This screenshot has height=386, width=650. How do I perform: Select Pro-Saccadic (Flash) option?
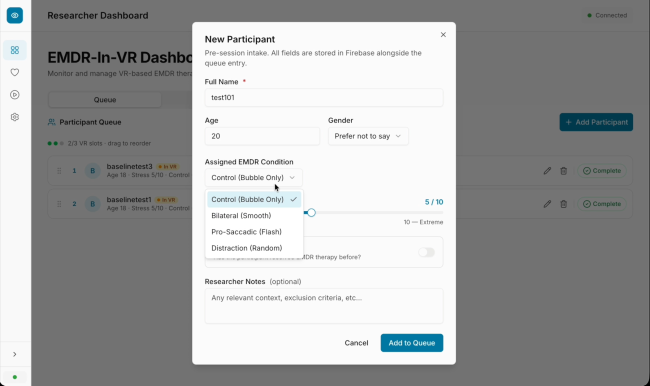(x=254, y=232)
